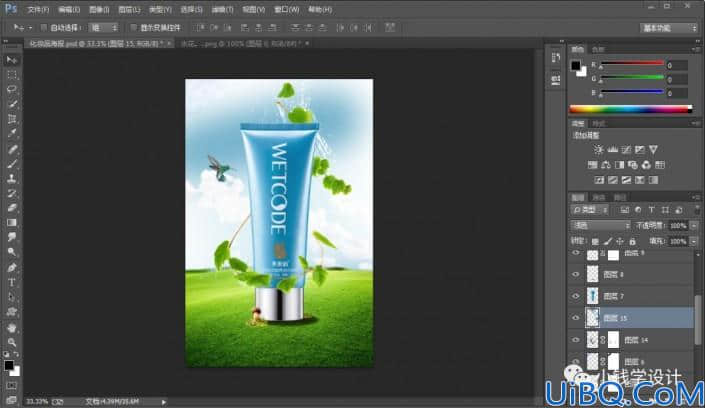Image resolution: width=705 pixels, height=408 pixels.
Task: Select the Zoom tool
Action: [12, 342]
